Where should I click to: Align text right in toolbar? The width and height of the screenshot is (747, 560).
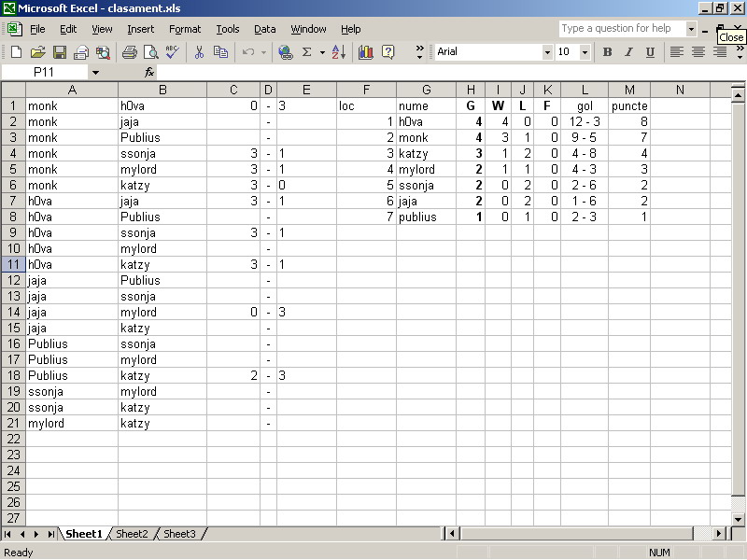719,52
